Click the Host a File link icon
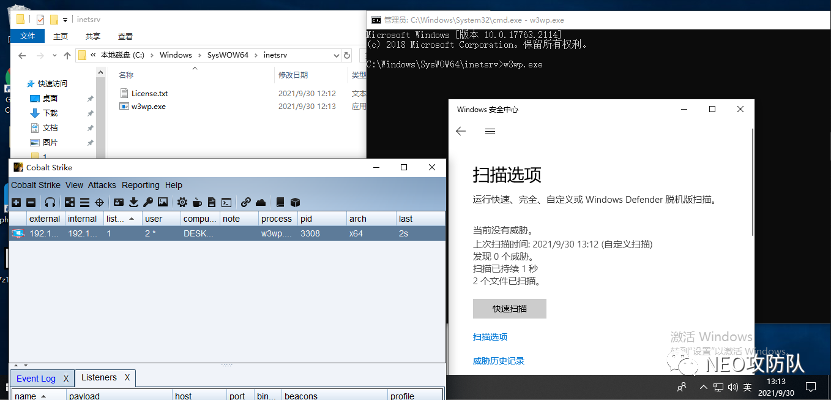The height and width of the screenshot is (400, 832). (x=245, y=202)
